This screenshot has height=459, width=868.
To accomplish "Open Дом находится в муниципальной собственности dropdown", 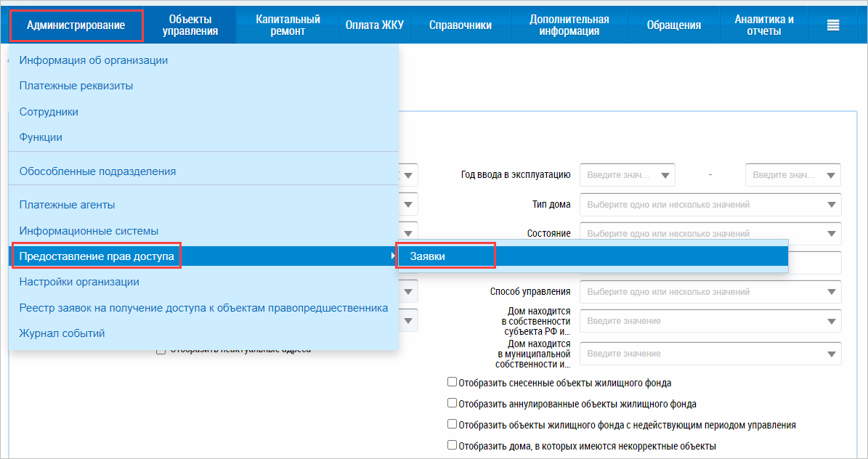I will 710,354.
